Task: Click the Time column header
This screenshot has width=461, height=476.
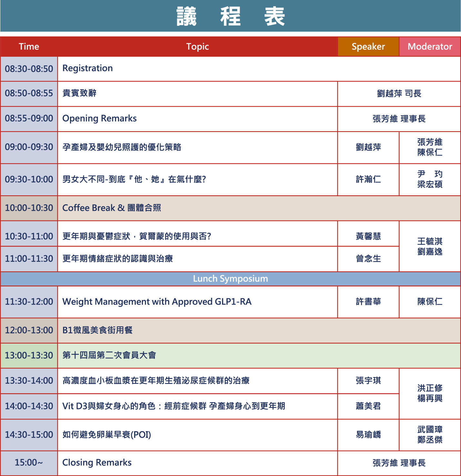Action: [29, 47]
